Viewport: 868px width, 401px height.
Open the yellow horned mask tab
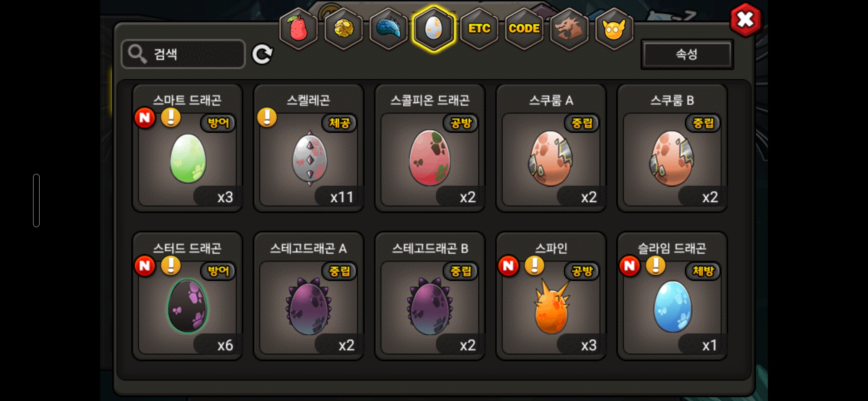coord(614,29)
